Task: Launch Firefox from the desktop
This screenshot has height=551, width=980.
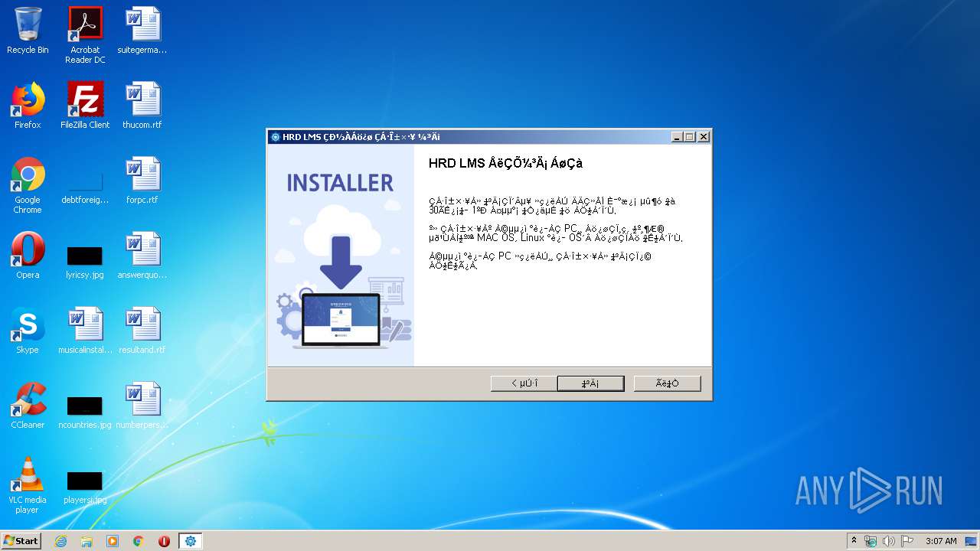Action: 28,106
